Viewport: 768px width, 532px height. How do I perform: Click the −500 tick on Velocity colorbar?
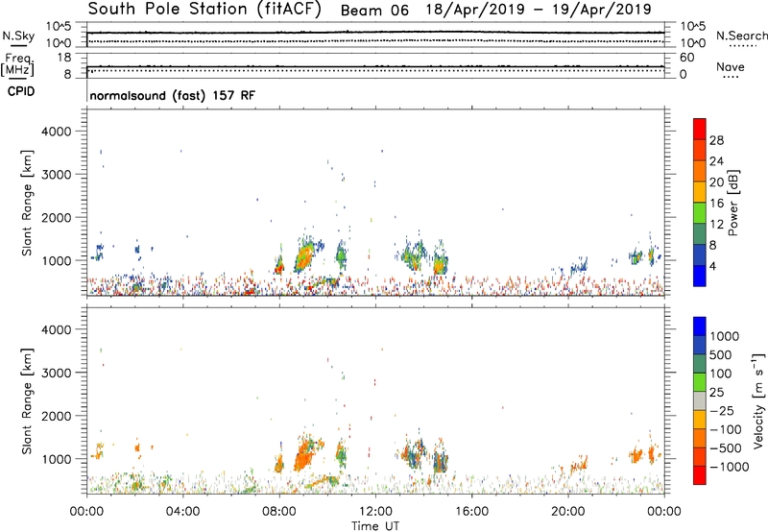tap(725, 448)
